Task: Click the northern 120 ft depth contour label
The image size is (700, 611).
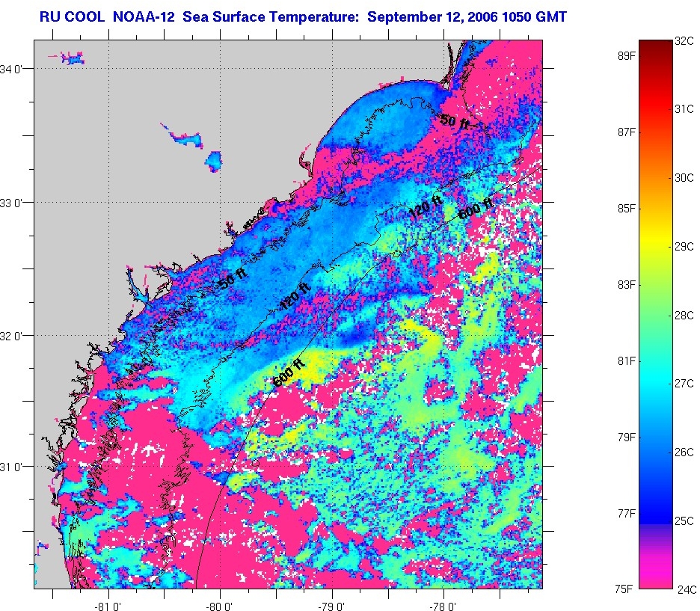Action: point(425,209)
